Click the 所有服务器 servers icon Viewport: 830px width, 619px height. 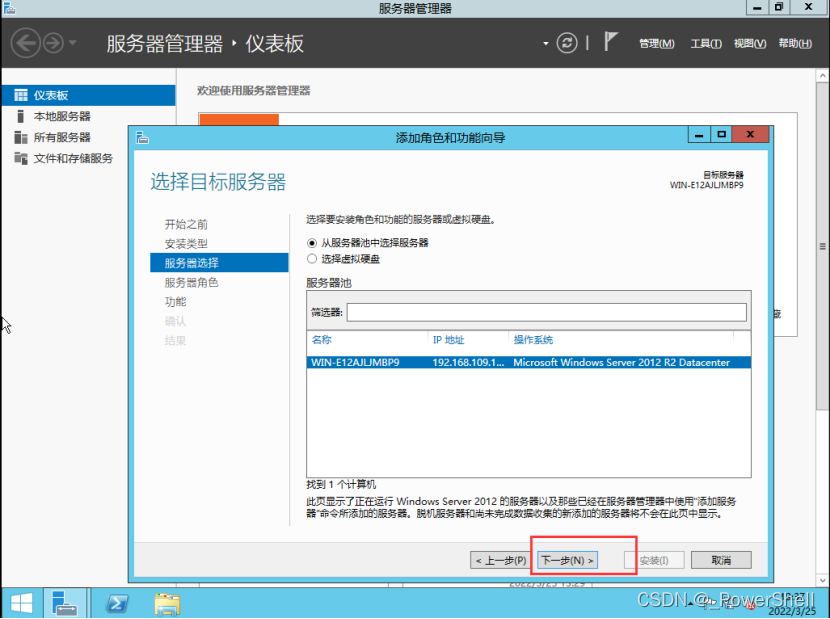point(21,138)
